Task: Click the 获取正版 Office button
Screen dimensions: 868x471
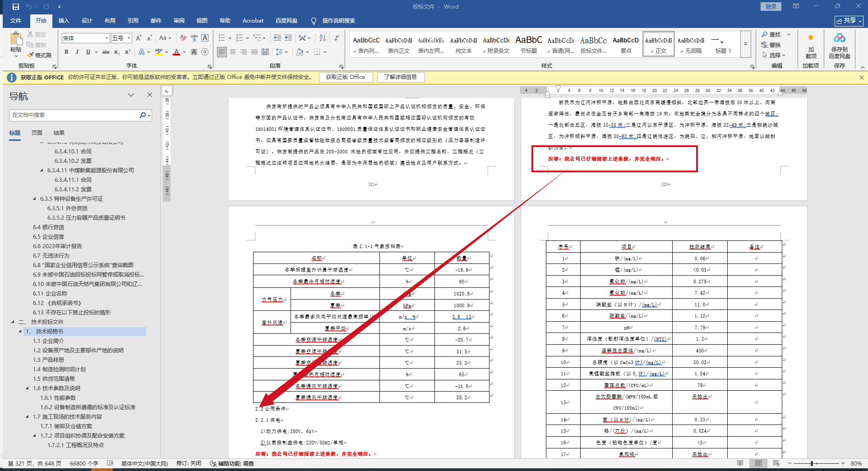Action: pos(346,77)
